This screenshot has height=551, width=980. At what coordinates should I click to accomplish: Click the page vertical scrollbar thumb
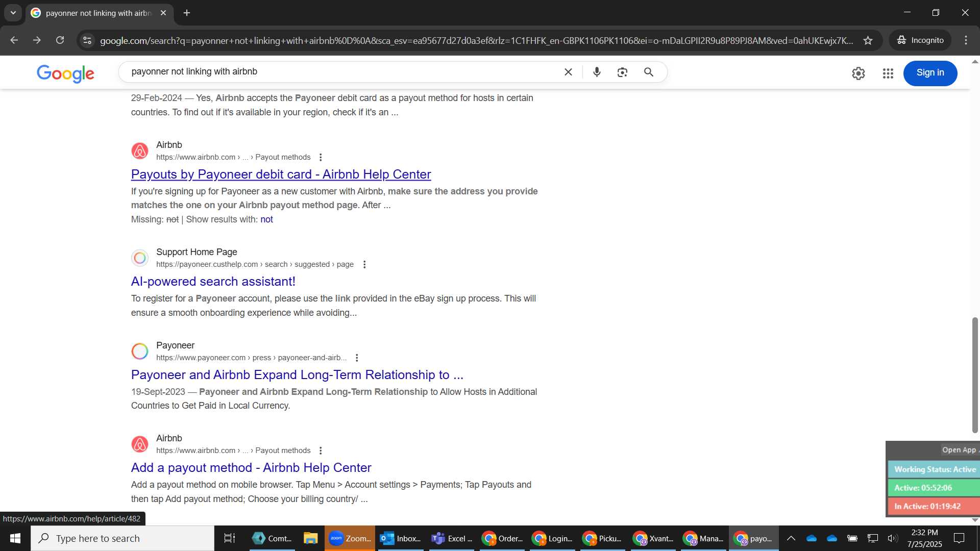click(x=975, y=375)
